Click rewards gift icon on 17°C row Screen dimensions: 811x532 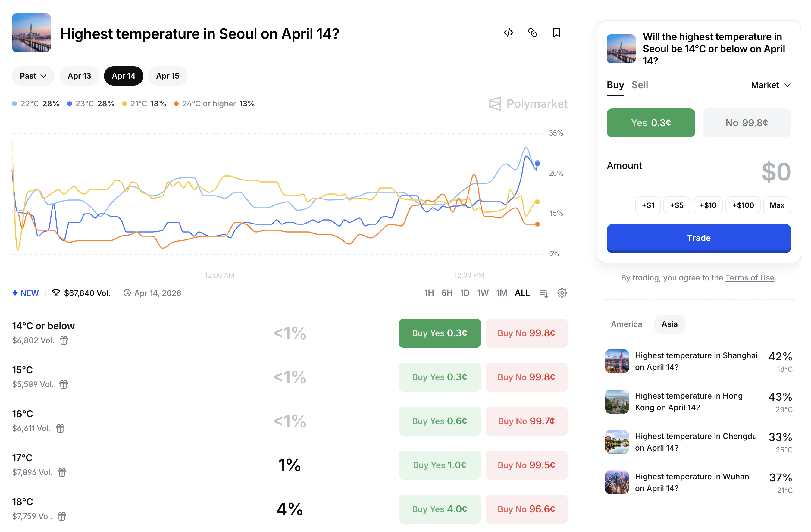pyautogui.click(x=62, y=472)
